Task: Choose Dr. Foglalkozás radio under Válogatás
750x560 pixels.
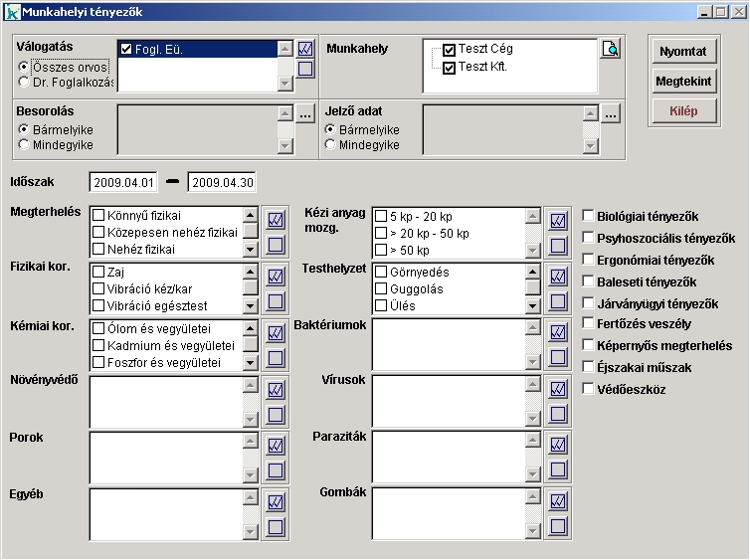Action: (23, 83)
